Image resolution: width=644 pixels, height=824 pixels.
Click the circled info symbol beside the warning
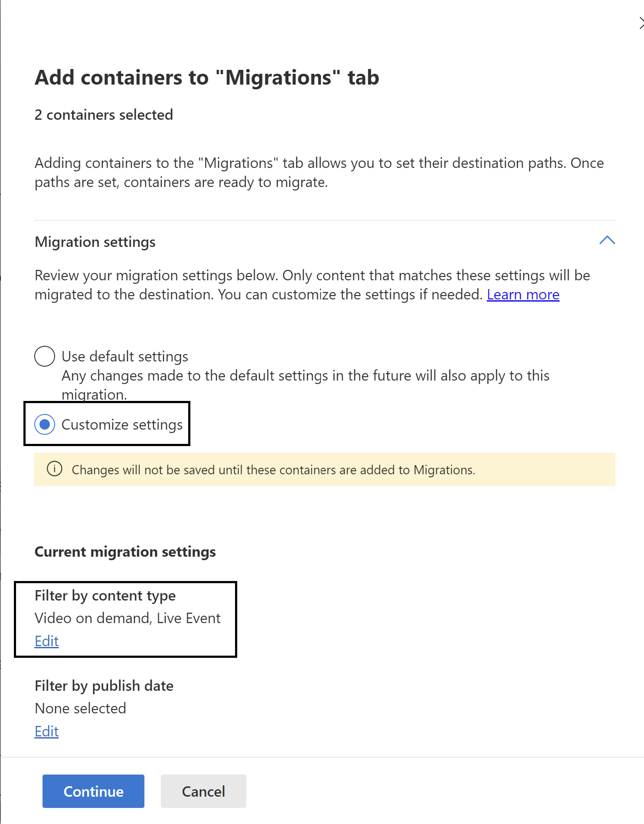(x=54, y=469)
